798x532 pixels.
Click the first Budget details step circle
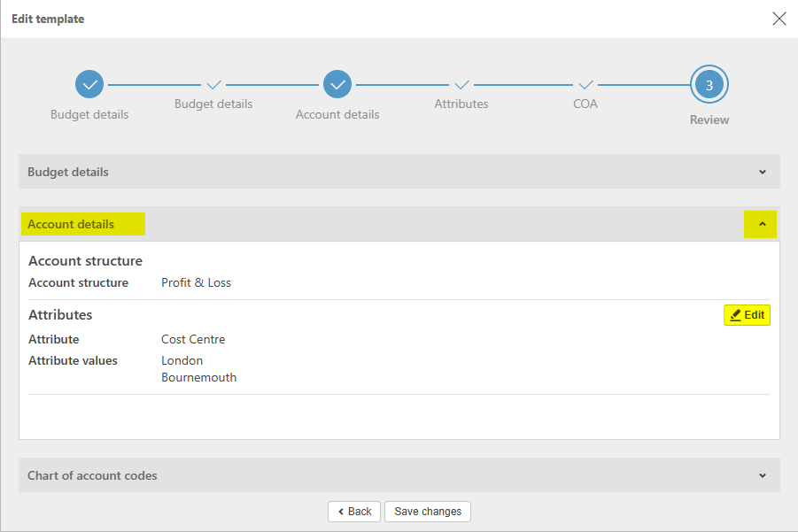pos(89,85)
